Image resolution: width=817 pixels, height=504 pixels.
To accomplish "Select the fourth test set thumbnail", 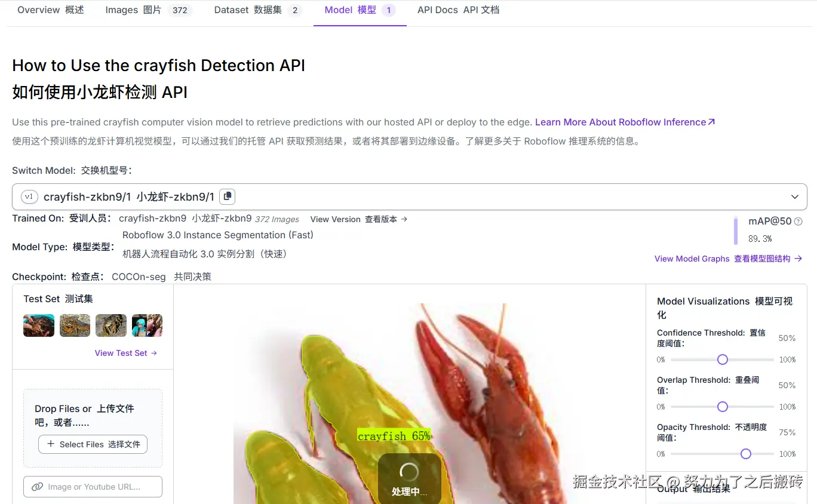I will pos(147,325).
